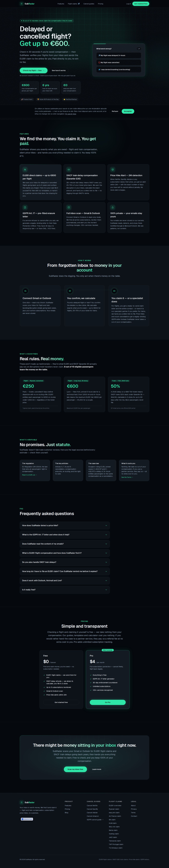169x868 pixels.
Task: Click the SubRadar logo icon in header
Action: click(21, 4)
